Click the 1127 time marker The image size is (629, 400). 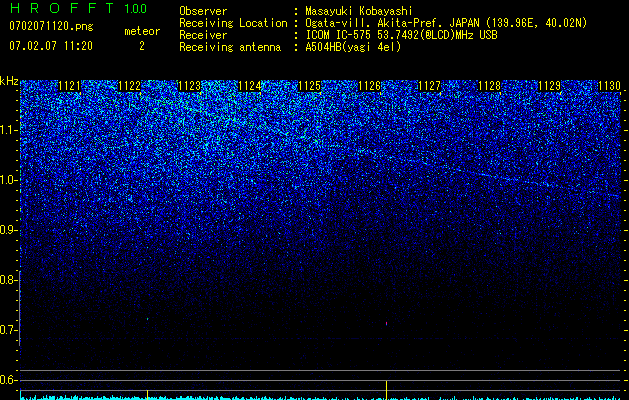[x=429, y=86]
